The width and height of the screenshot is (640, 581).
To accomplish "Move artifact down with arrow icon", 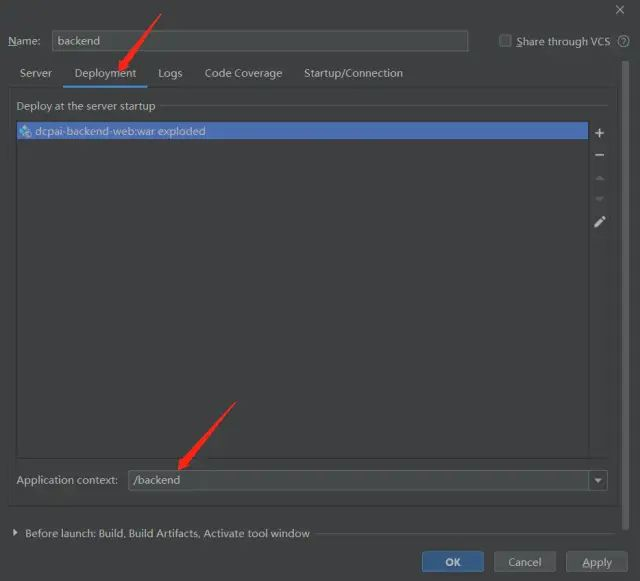I will [599, 199].
